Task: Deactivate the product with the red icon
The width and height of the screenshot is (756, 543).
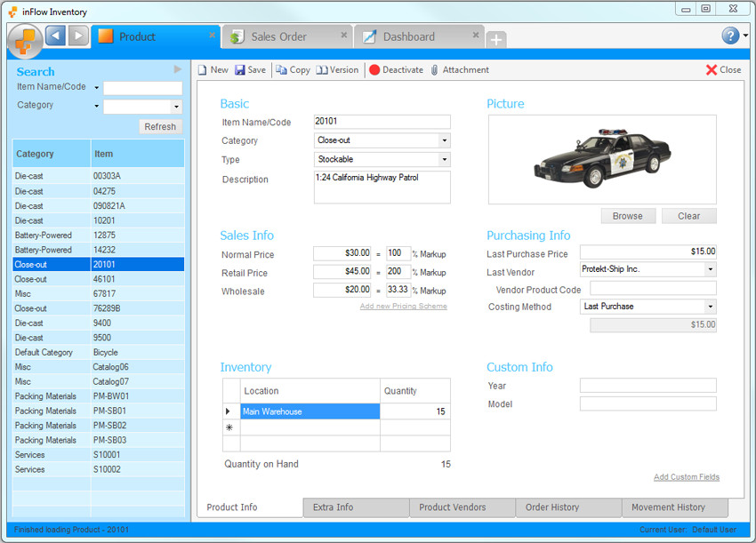Action: pos(374,70)
